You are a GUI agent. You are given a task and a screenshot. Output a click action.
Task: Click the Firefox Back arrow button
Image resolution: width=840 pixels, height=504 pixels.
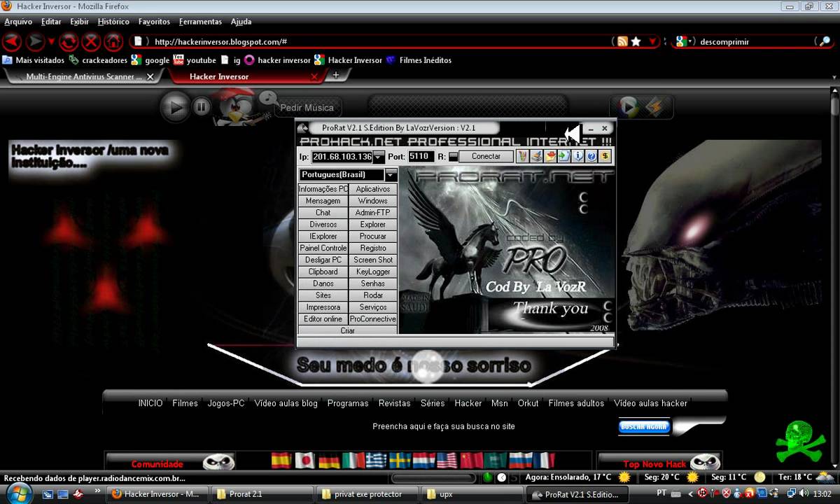point(12,41)
